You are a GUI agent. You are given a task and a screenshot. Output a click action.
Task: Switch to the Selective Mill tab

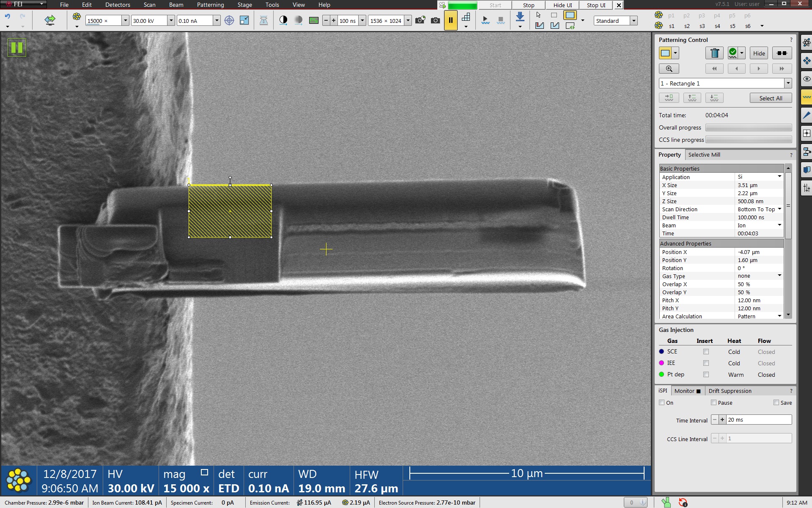pos(704,155)
